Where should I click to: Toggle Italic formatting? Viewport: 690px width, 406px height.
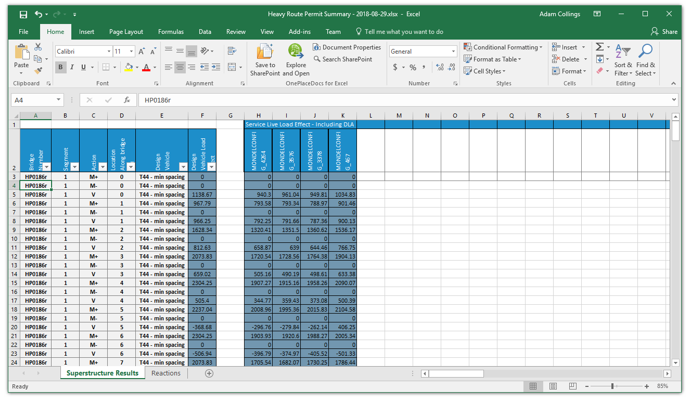pos(71,68)
